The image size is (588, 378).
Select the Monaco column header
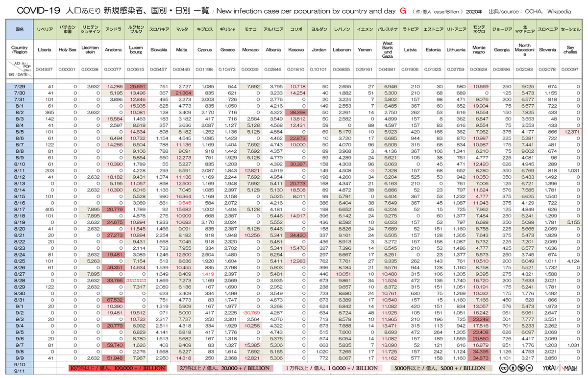[x=250, y=49]
